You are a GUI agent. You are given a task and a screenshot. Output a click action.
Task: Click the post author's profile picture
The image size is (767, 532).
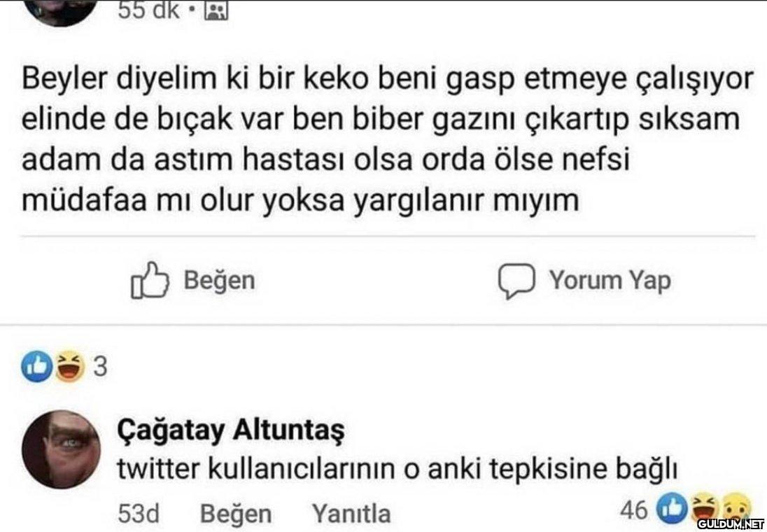[x=63, y=10]
